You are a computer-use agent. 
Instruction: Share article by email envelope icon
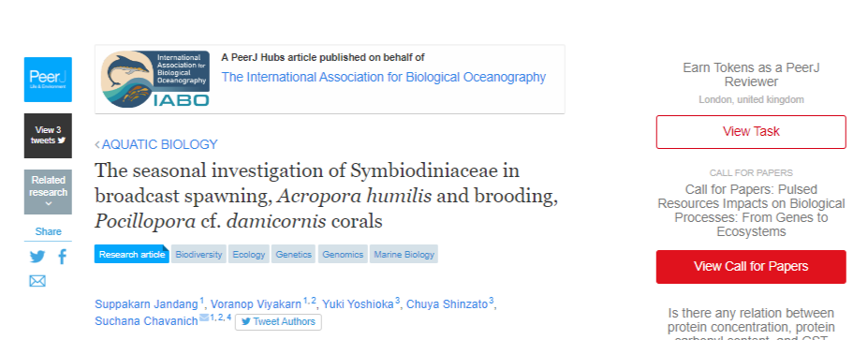37,281
